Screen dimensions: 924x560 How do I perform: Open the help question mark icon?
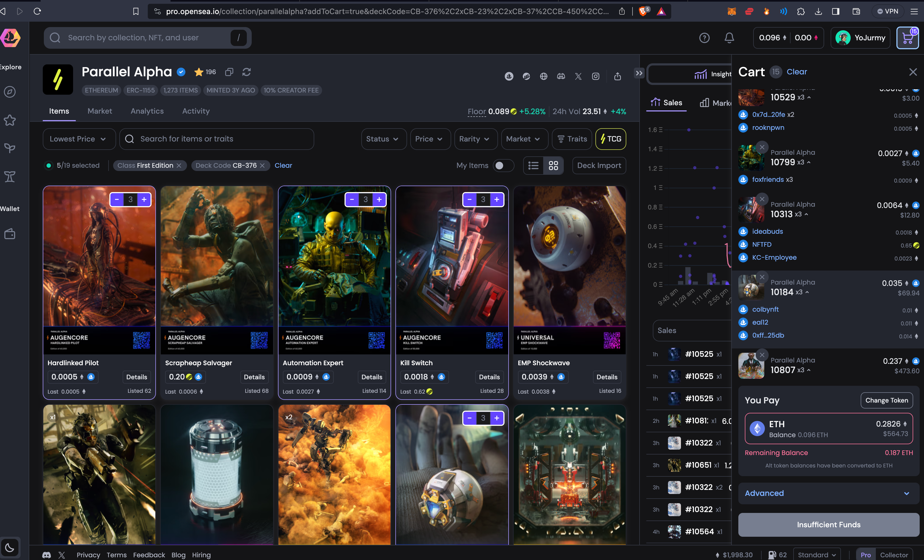704,38
